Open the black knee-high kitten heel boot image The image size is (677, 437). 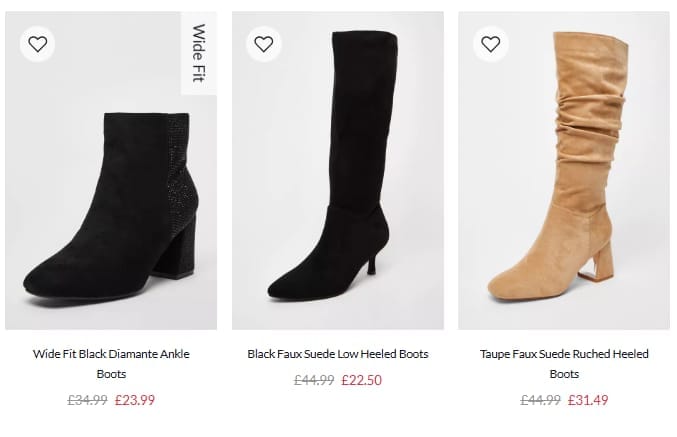pyautogui.click(x=338, y=171)
